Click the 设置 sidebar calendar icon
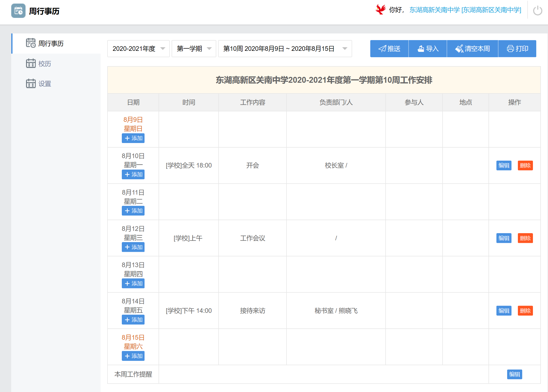 tap(31, 84)
